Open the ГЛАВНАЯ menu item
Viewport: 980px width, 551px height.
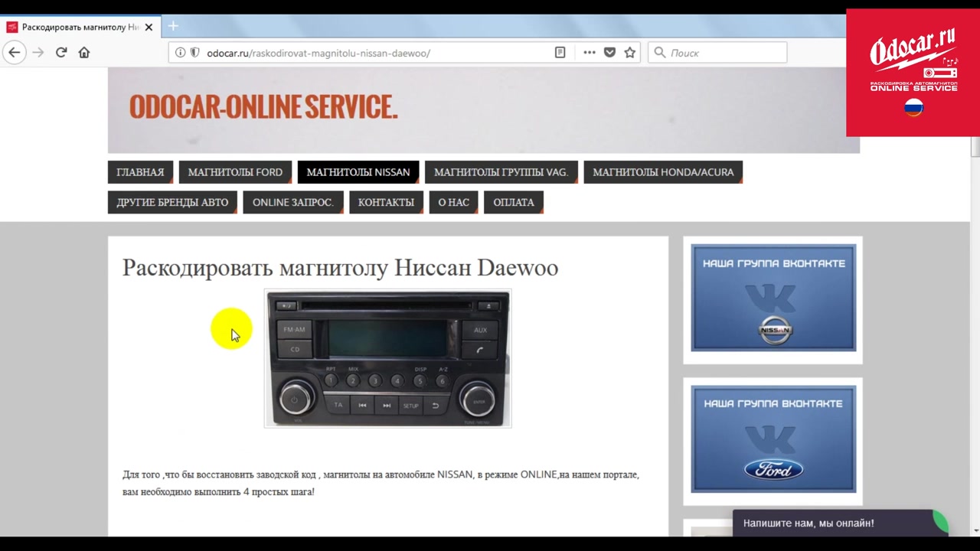click(x=140, y=172)
